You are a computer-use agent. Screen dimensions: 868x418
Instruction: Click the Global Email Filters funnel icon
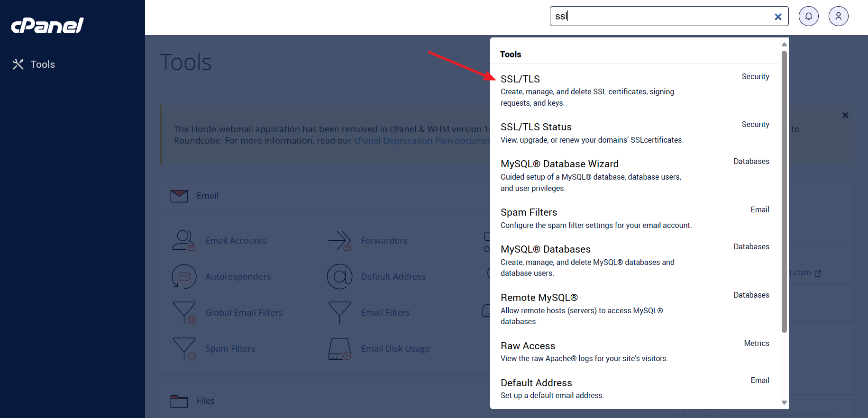(x=184, y=313)
